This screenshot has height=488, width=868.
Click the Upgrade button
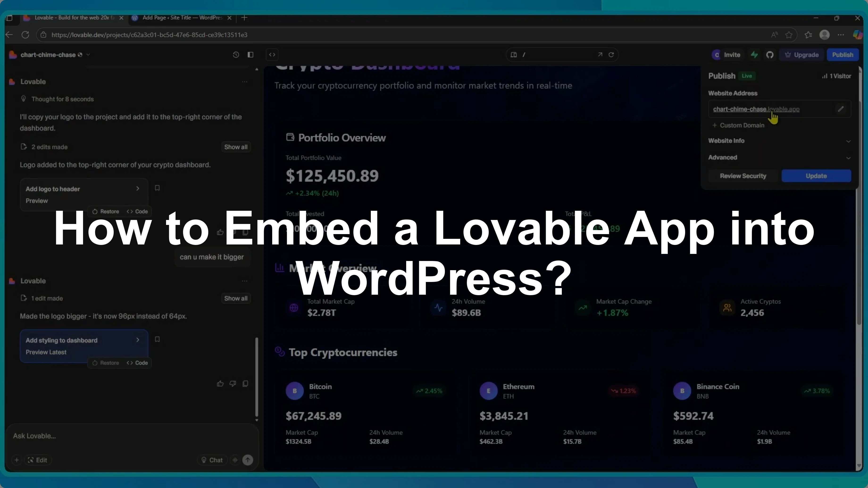(x=802, y=54)
